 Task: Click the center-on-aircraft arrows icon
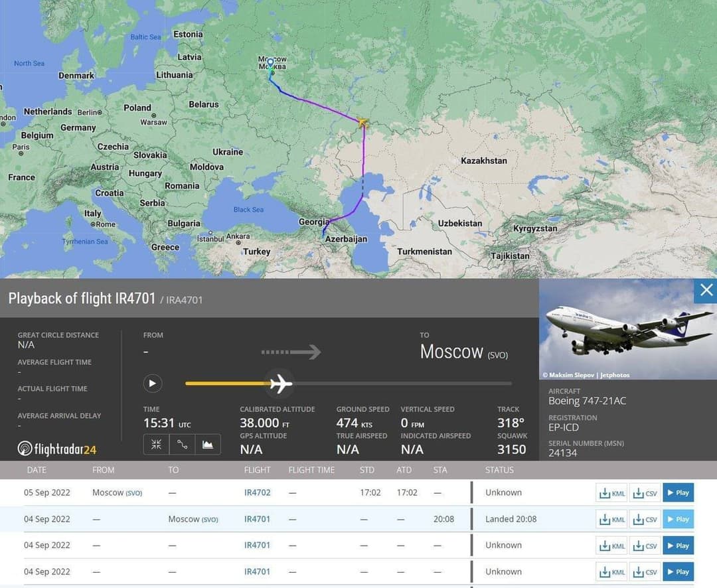click(x=156, y=445)
